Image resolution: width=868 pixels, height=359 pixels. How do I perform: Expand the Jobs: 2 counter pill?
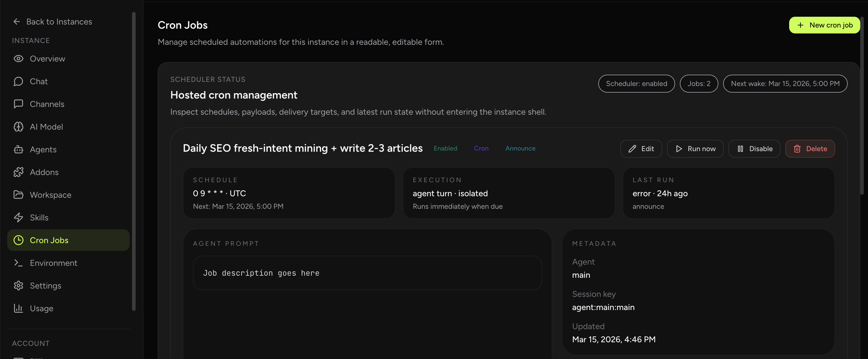pos(699,84)
